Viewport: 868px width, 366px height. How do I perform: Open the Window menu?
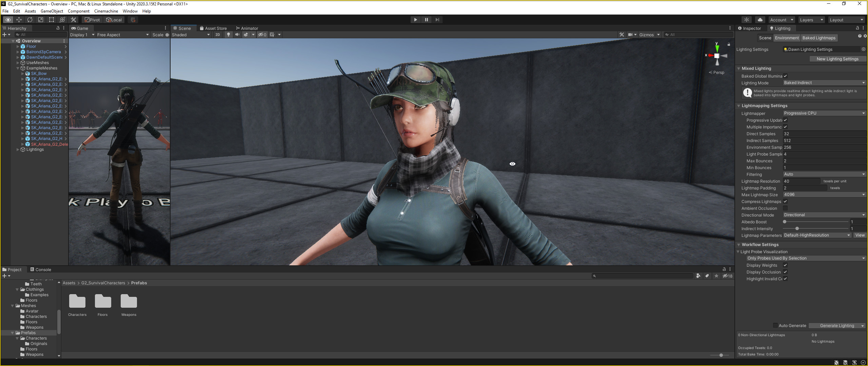130,11
